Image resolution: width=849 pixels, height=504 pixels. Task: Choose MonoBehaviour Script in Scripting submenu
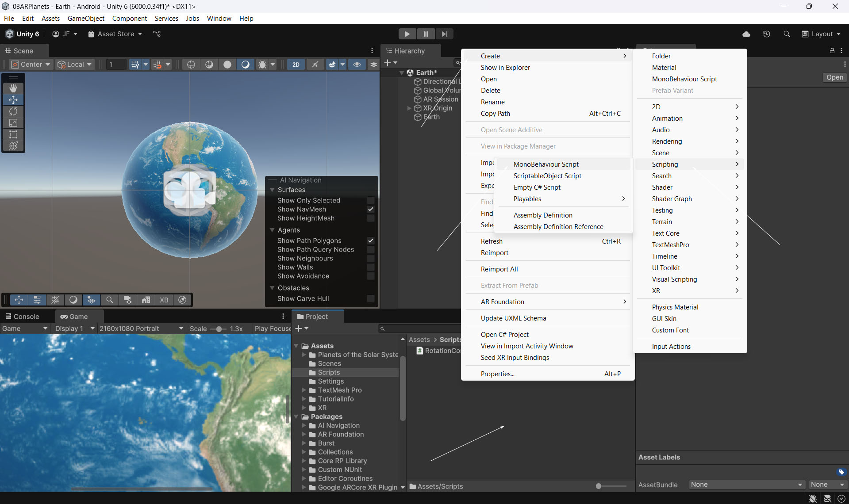coord(546,164)
